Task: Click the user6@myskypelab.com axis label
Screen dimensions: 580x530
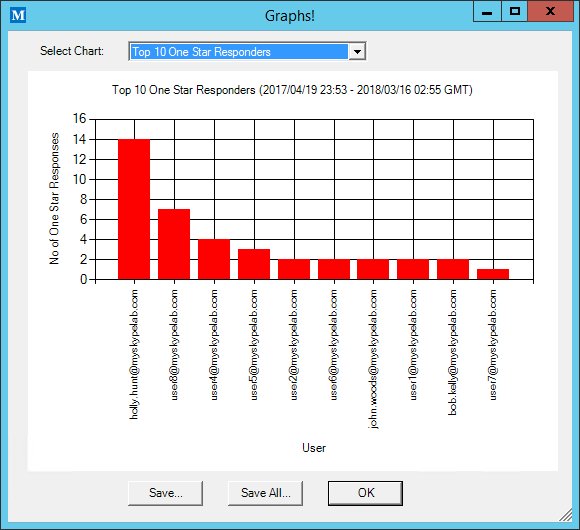Action: point(334,345)
